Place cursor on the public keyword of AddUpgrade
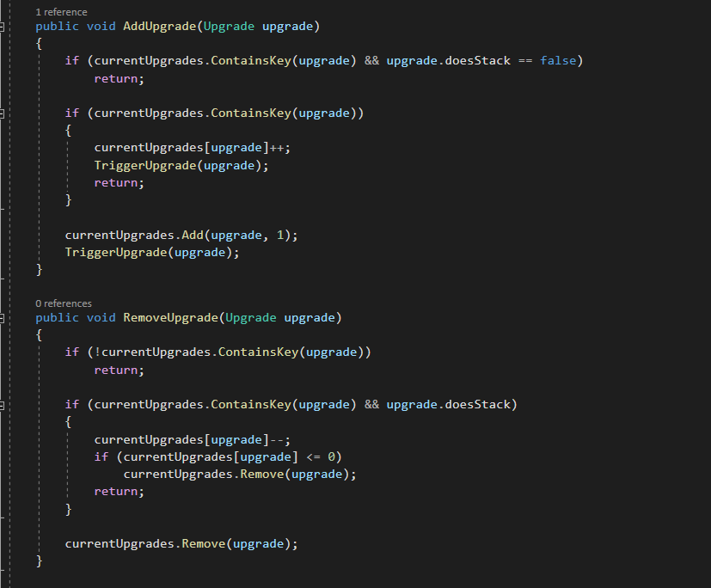The height and width of the screenshot is (588, 711). 56,26
